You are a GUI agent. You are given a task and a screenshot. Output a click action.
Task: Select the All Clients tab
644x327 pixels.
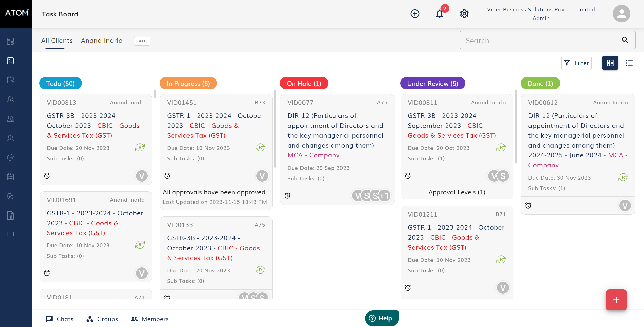(57, 41)
